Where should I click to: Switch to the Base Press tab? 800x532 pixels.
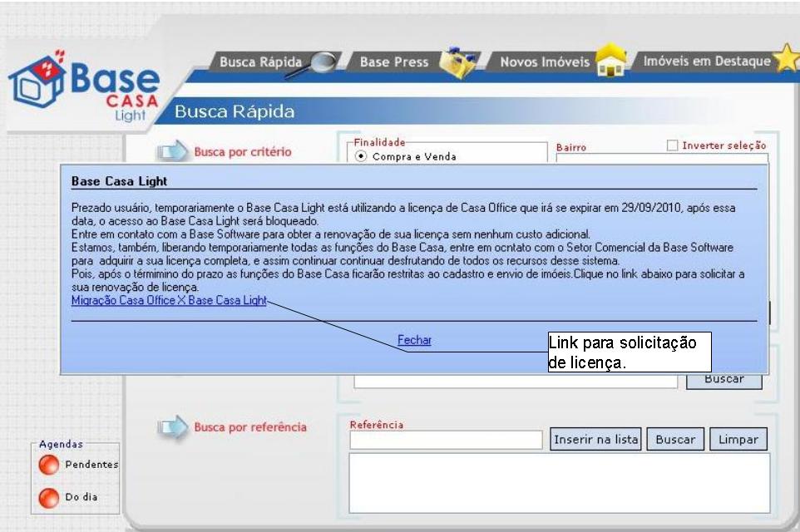(x=394, y=61)
